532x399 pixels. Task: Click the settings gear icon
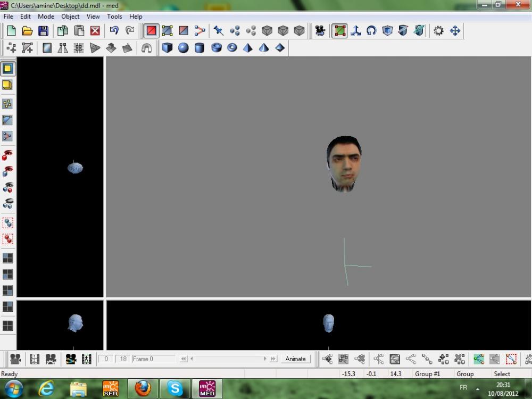click(438, 31)
